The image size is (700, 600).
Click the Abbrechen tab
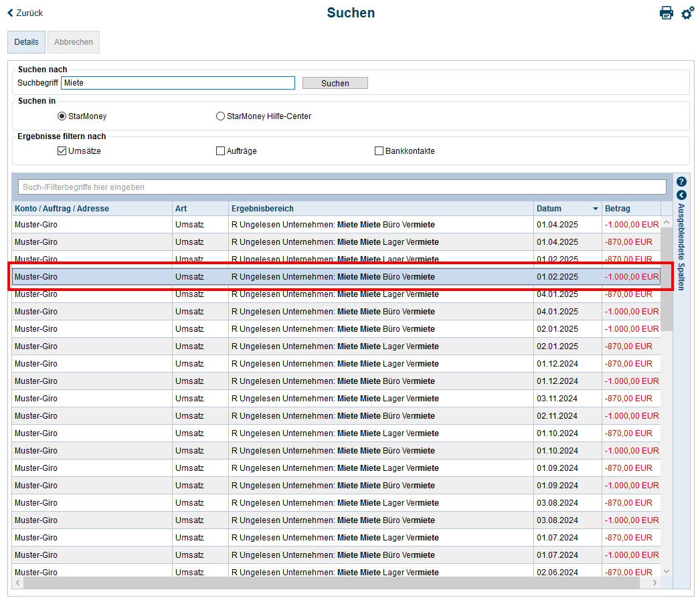click(74, 42)
